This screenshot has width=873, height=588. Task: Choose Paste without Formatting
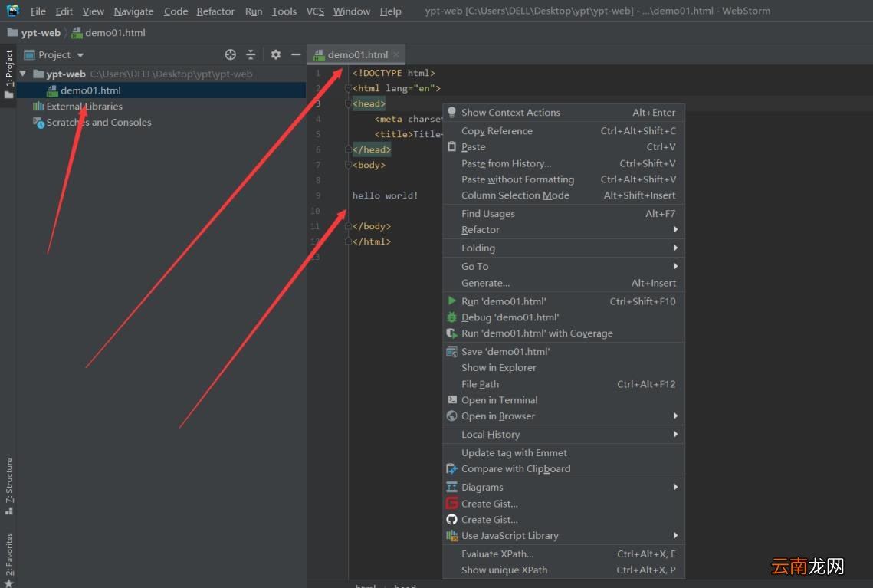(563, 179)
